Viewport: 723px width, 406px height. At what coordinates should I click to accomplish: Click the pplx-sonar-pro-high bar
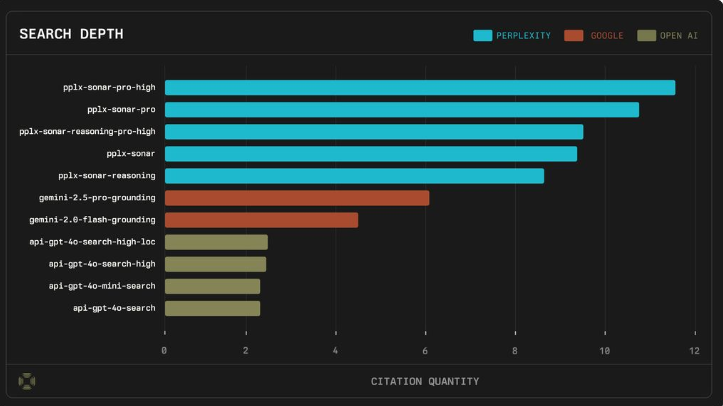419,88
